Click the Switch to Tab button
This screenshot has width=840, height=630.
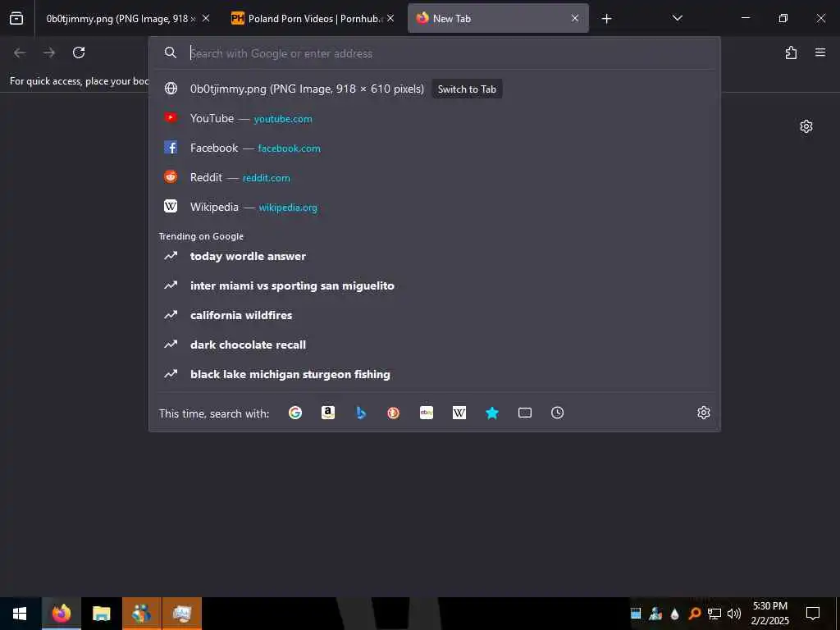click(467, 89)
